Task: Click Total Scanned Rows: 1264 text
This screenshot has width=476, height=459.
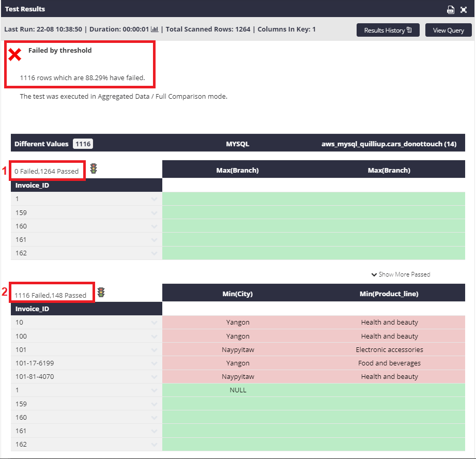Action: (x=208, y=29)
